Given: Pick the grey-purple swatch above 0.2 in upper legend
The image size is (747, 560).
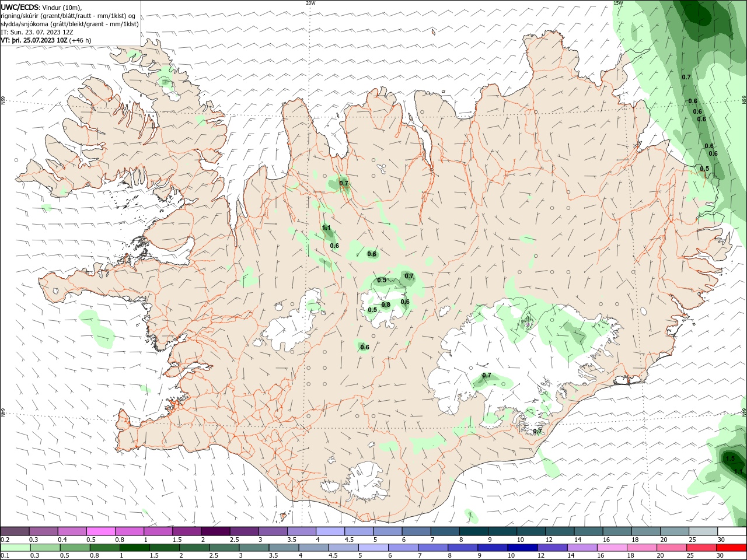Looking at the screenshot, I should 15,531.
